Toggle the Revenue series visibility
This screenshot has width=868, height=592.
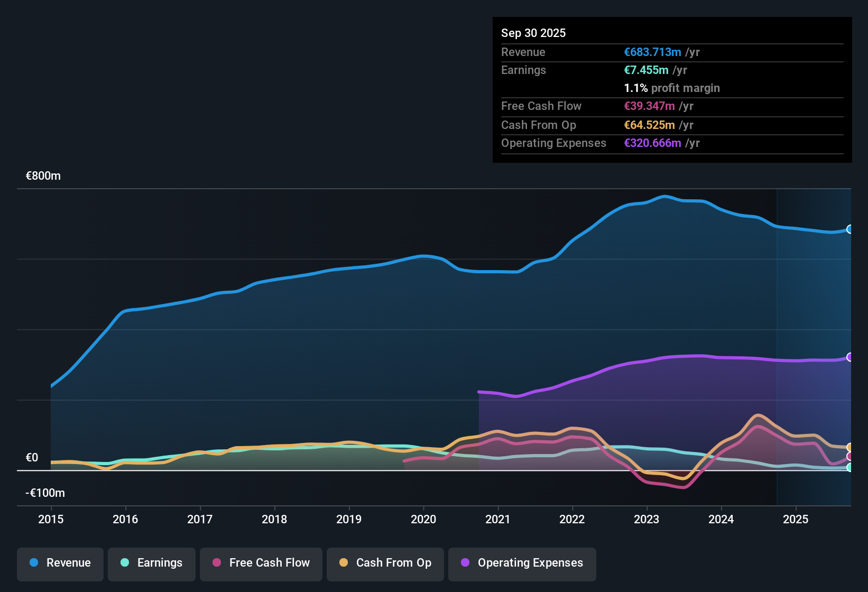[60, 563]
